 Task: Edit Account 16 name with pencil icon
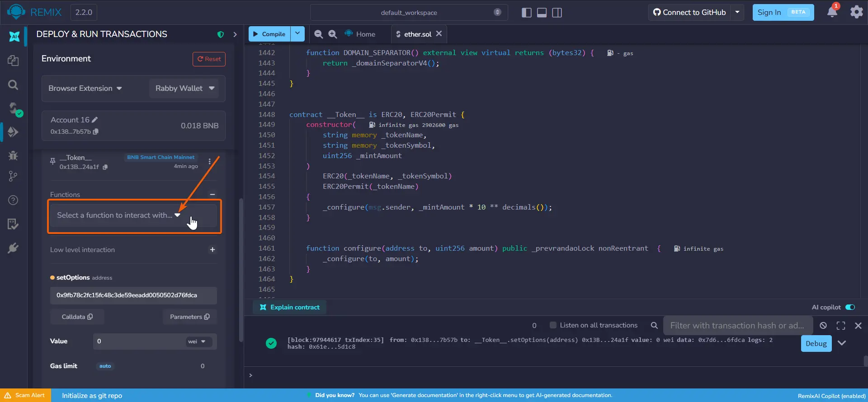coord(94,120)
